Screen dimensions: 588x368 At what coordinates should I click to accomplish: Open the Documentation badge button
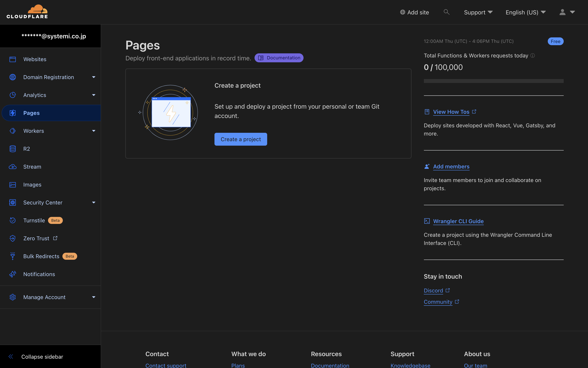click(x=279, y=58)
